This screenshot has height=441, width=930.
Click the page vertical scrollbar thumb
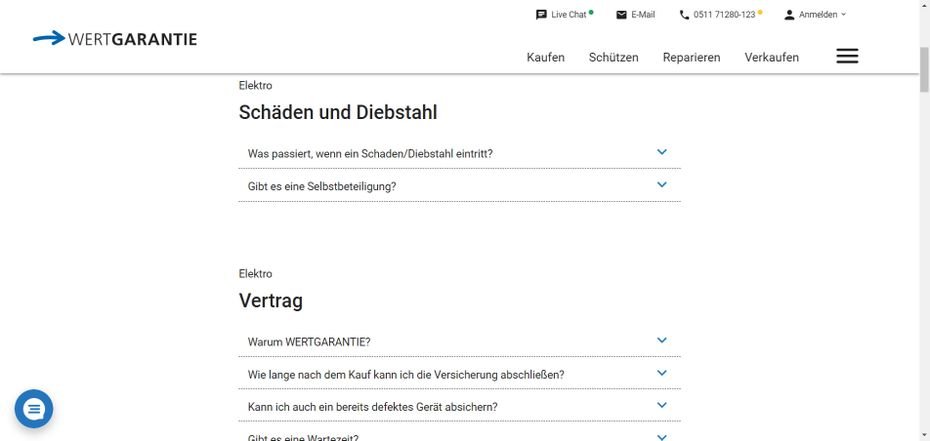pos(924,69)
